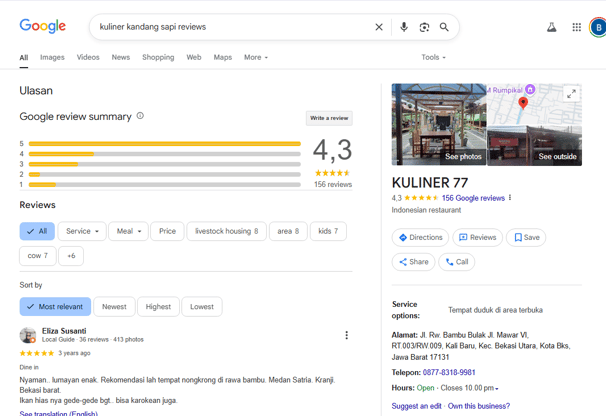Click the KULINER 77 business title

click(430, 182)
